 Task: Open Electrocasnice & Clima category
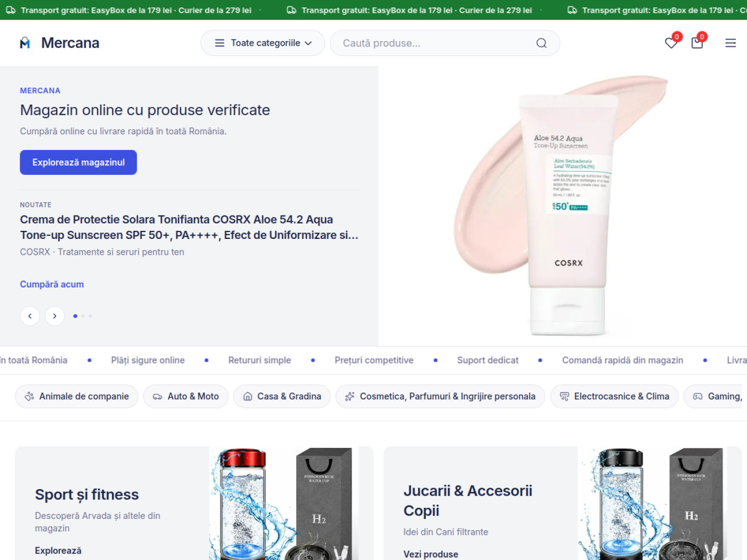tap(614, 396)
